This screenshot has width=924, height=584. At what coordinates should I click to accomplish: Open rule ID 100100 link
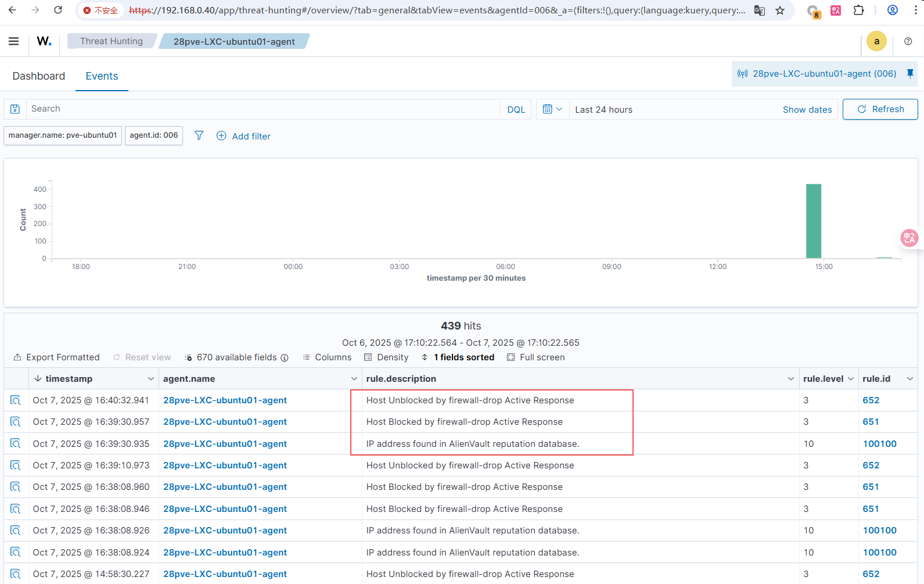[x=879, y=444]
